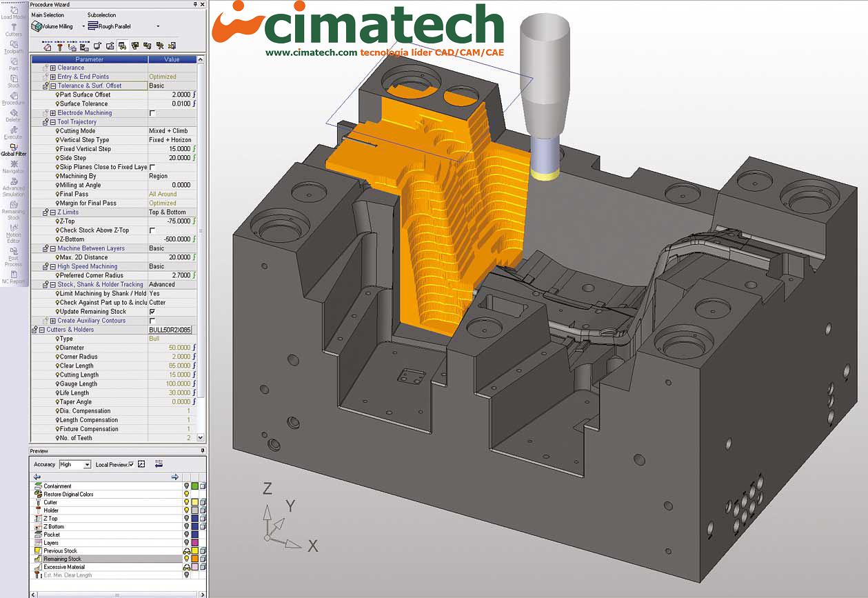Open the Accuracy dropdown set to High

[x=87, y=465]
